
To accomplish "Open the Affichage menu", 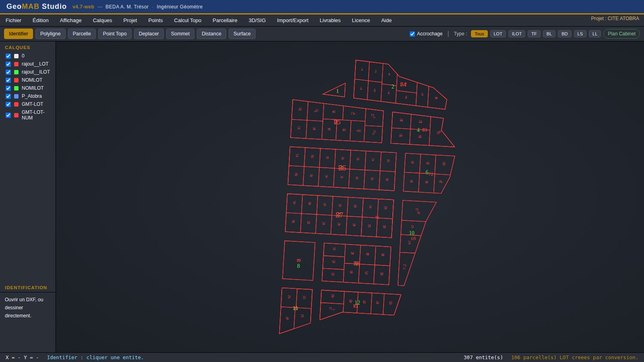I will pyautogui.click(x=70, y=20).
